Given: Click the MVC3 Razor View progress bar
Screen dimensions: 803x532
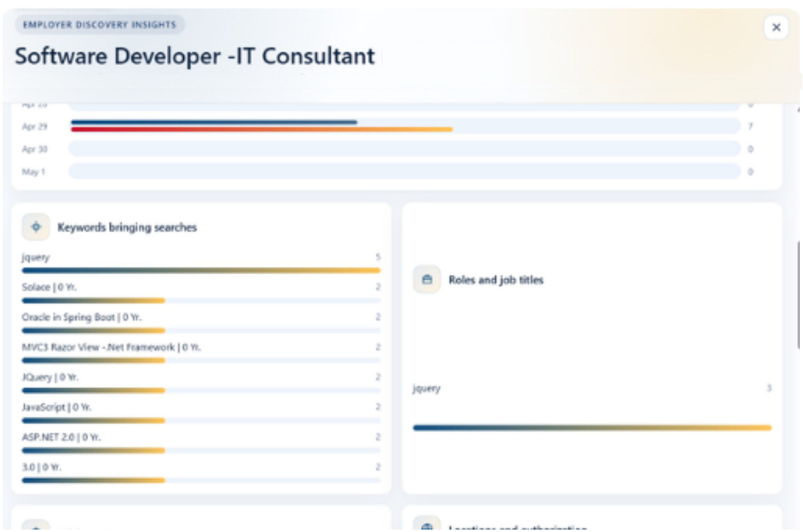Looking at the screenshot, I should coord(201,360).
